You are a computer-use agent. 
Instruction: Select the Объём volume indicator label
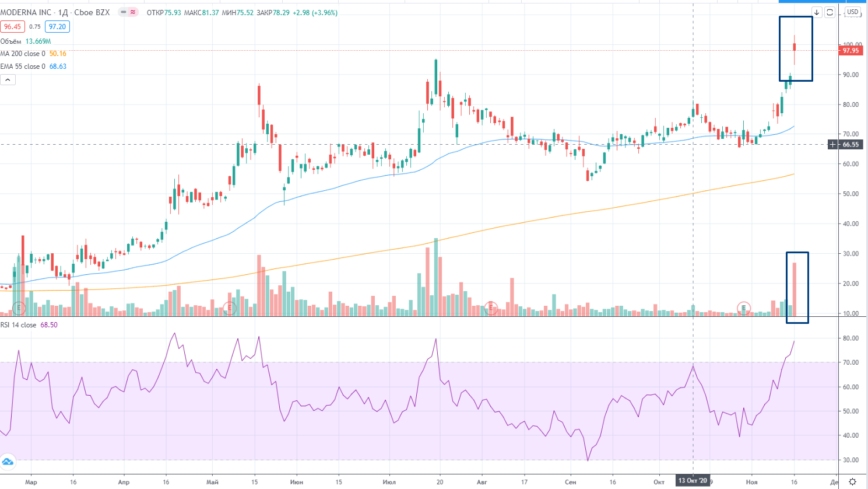(x=10, y=41)
